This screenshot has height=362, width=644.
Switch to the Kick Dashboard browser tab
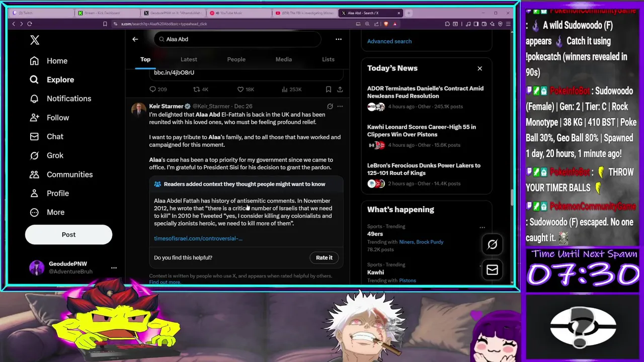point(107,13)
